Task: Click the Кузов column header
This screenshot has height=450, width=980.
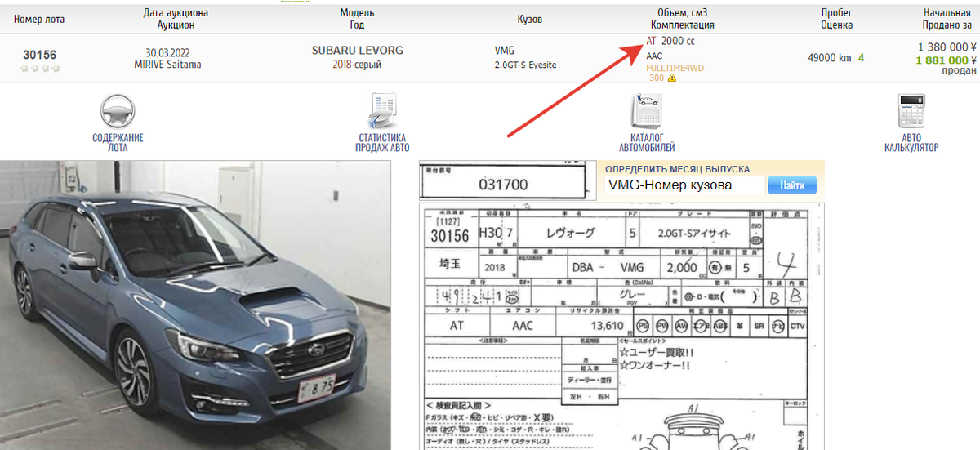Action: click(x=529, y=19)
